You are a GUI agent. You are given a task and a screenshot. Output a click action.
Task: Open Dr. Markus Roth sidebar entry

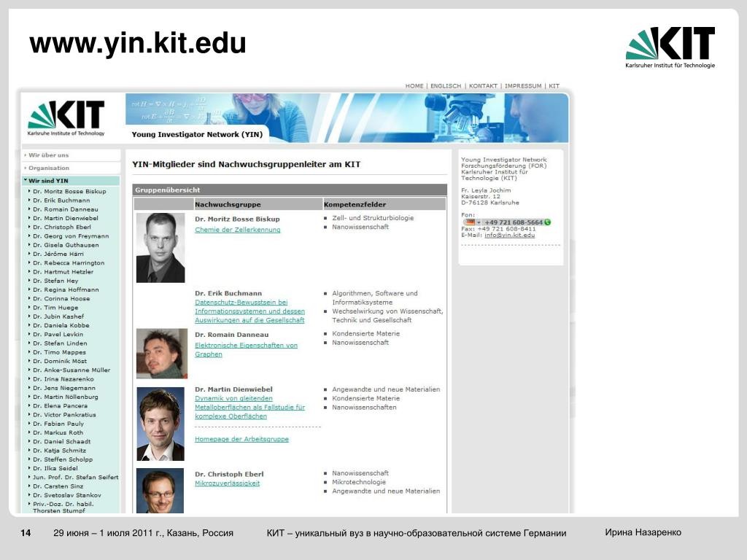(58, 432)
